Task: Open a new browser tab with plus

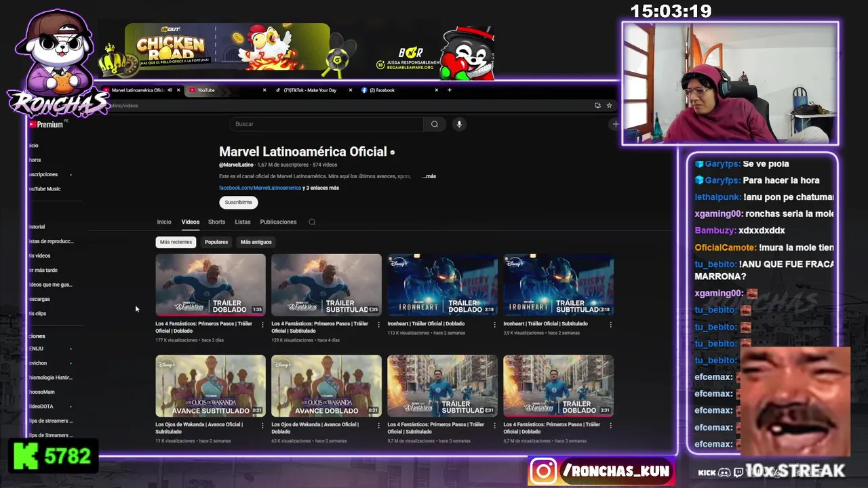Action: [x=449, y=89]
